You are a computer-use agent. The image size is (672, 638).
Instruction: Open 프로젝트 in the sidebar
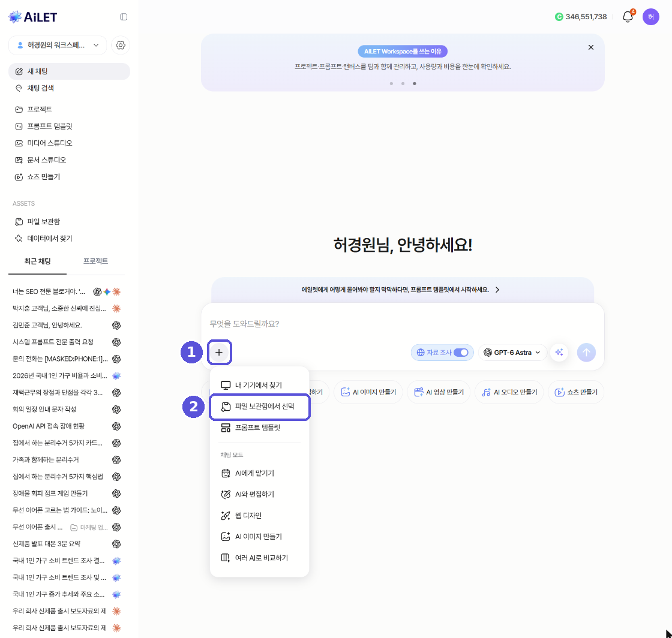point(69,109)
